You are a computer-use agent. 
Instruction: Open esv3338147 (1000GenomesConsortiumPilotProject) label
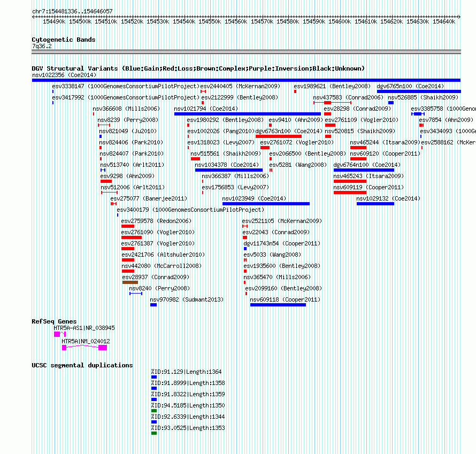[x=126, y=86]
